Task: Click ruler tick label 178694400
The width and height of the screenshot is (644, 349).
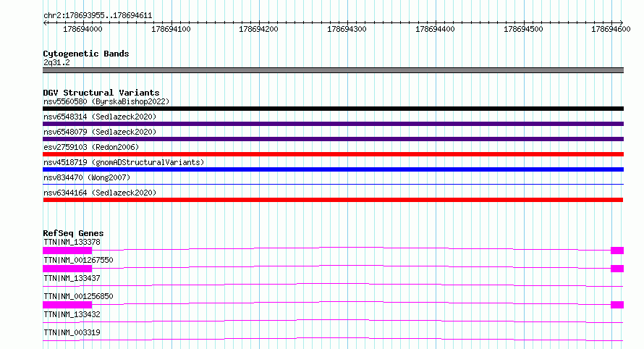Action: pyautogui.click(x=435, y=29)
